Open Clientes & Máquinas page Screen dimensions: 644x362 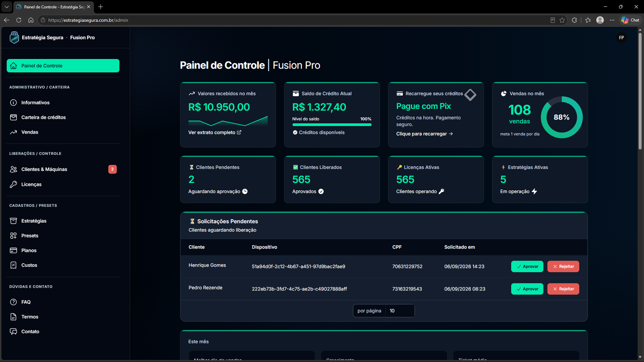tap(63, 169)
